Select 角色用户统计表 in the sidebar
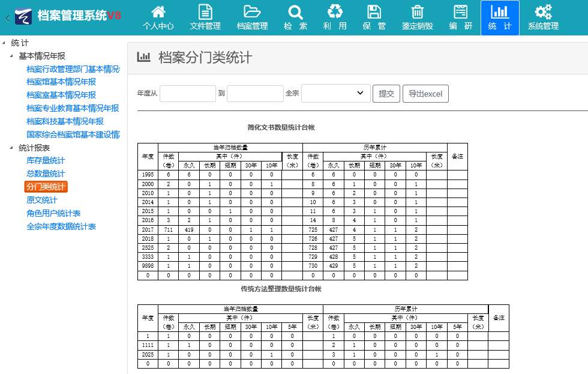 pos(53,214)
